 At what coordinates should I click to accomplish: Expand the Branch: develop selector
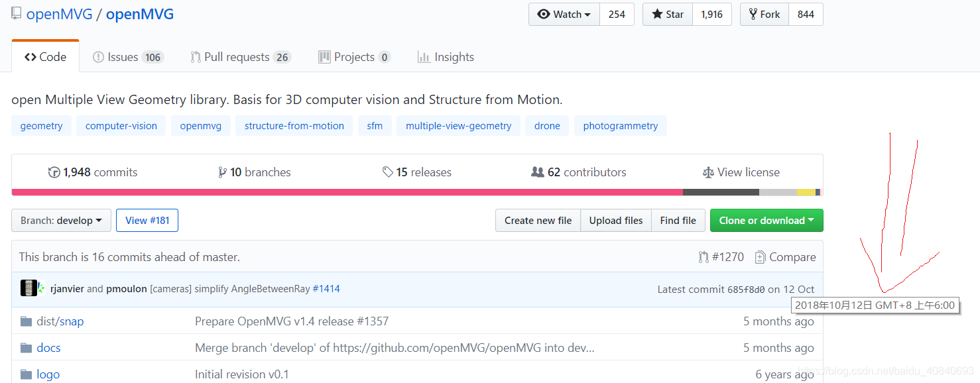pos(61,221)
